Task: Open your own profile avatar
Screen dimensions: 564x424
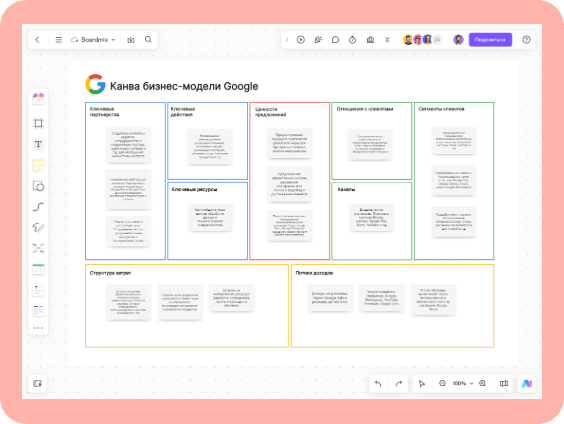Action: (x=458, y=40)
